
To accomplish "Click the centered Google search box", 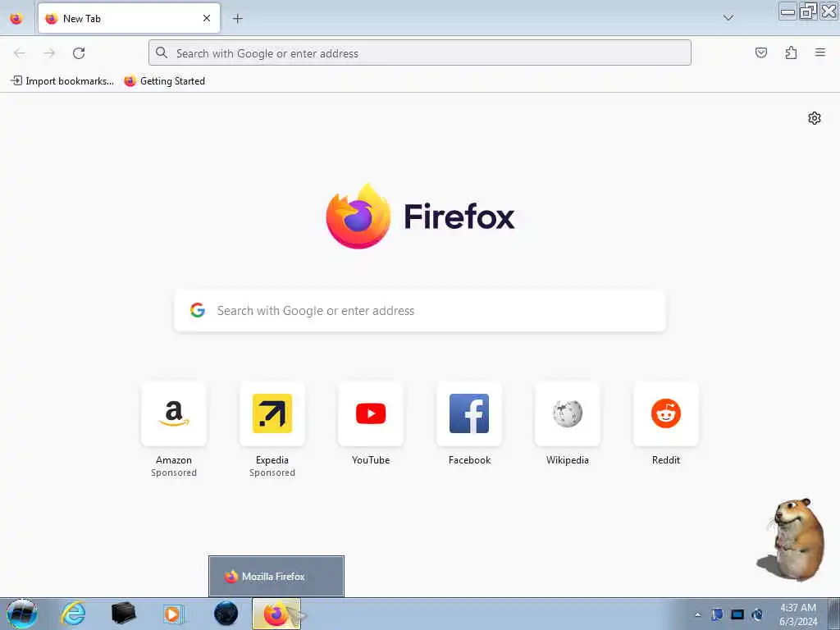I will pos(419,311).
